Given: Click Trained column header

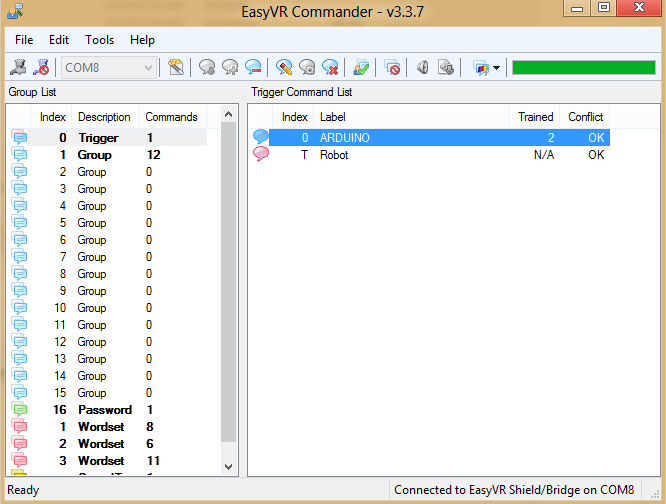Looking at the screenshot, I should pyautogui.click(x=534, y=117).
